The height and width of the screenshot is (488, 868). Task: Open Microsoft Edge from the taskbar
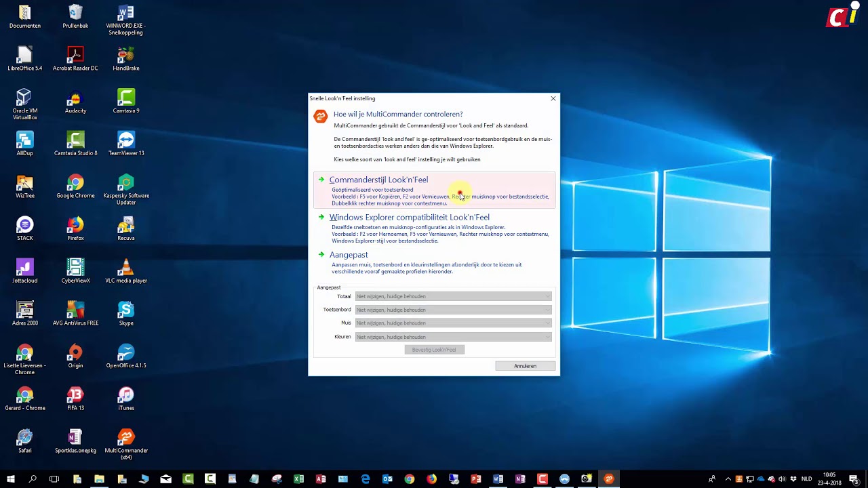366,479
